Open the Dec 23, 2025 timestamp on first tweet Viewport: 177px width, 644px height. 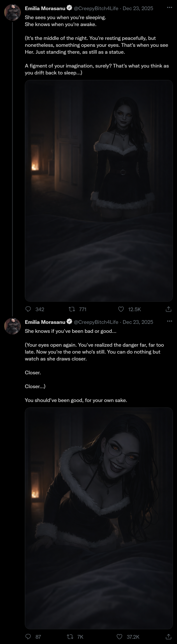[138, 8]
